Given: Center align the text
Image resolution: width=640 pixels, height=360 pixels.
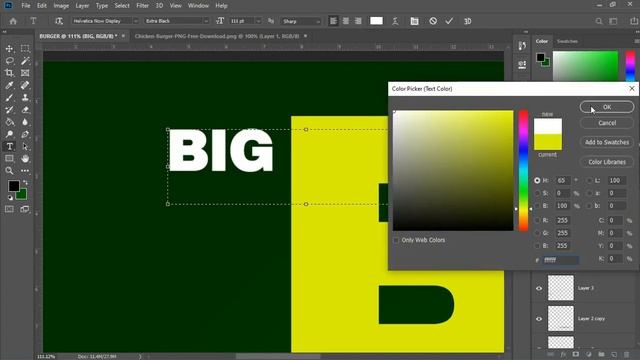Looking at the screenshot, I should click(346, 21).
